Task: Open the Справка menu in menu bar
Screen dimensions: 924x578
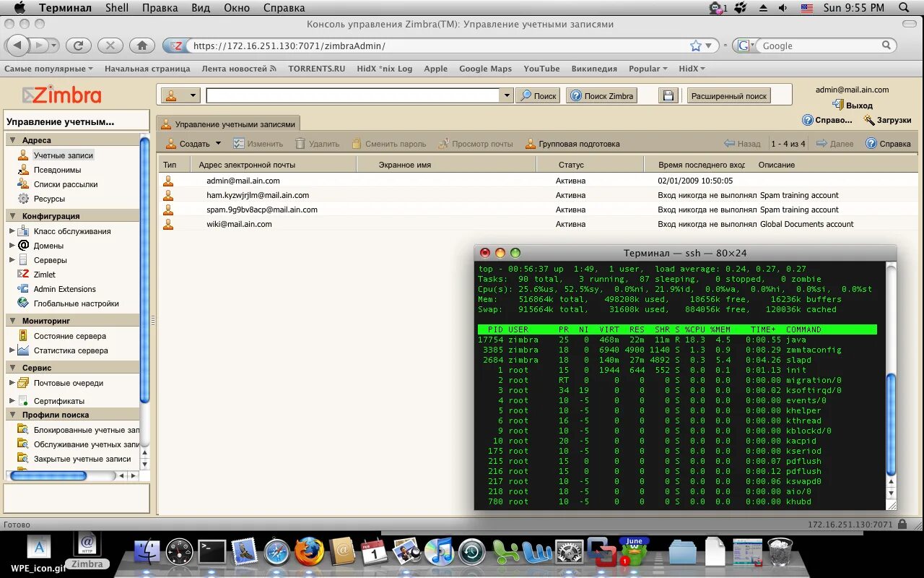Action: click(x=284, y=8)
